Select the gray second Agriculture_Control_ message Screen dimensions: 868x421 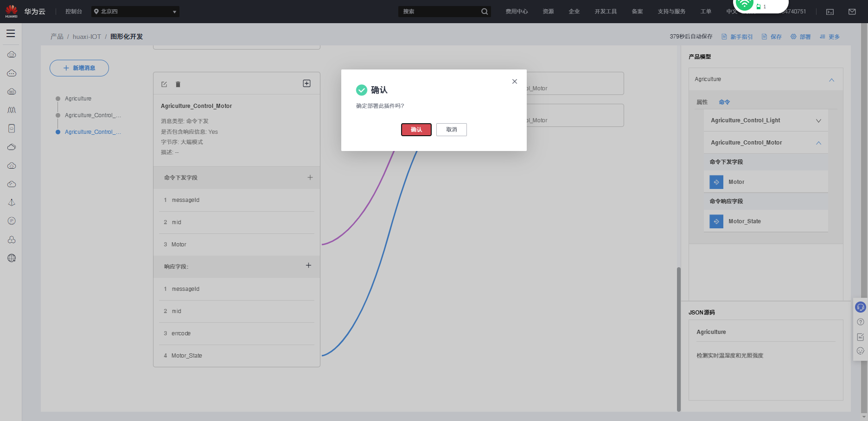(x=93, y=115)
